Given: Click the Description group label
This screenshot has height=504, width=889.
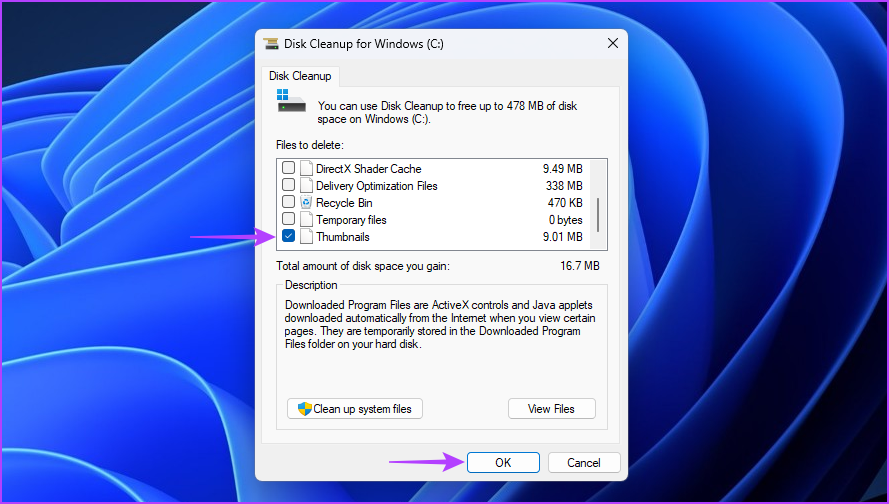Looking at the screenshot, I should pyautogui.click(x=311, y=285).
